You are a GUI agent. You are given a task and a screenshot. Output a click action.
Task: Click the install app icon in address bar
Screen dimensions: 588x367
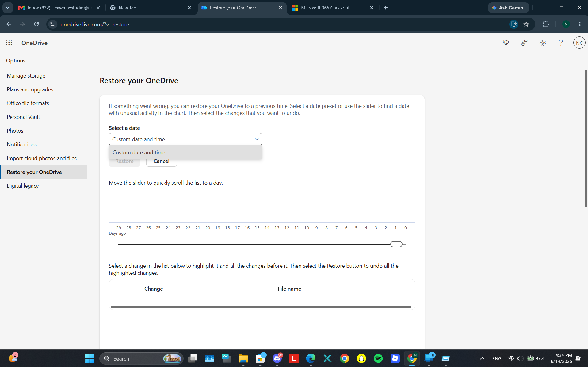click(514, 24)
